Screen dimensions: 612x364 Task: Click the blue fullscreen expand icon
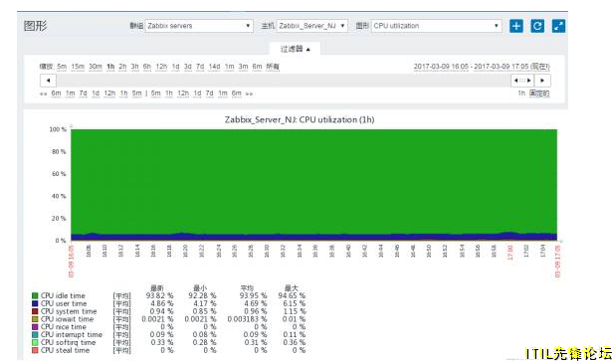pyautogui.click(x=558, y=26)
